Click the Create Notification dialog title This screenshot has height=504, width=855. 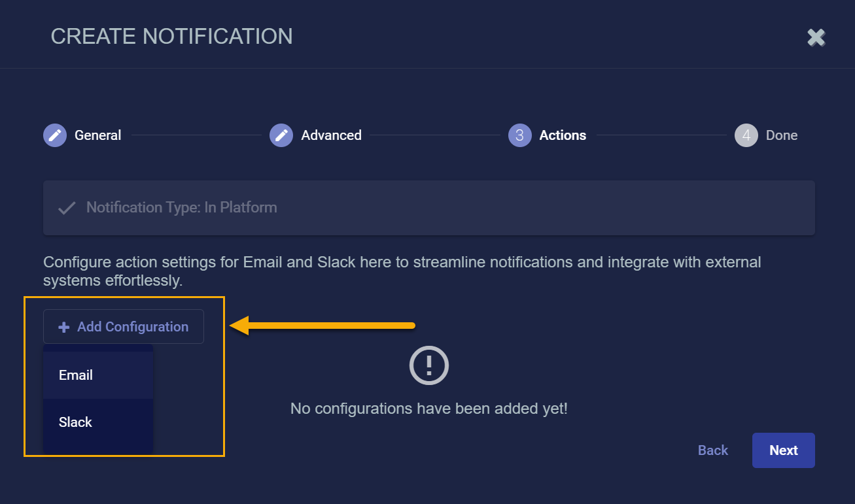[171, 37]
